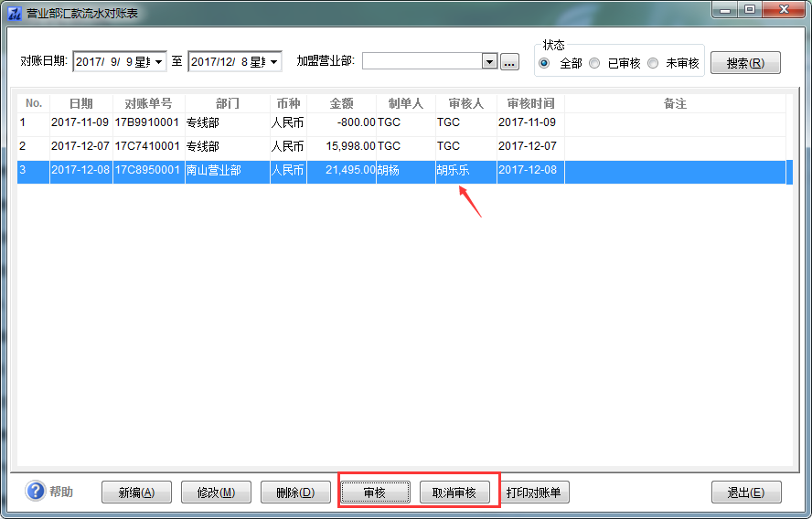Click the No. column header
Image resolution: width=812 pixels, height=519 pixels.
tap(34, 103)
